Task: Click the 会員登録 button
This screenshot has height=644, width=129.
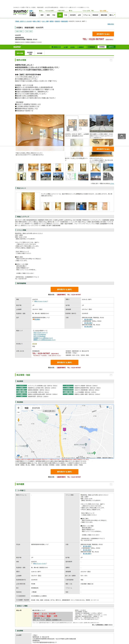Action: 102,47
